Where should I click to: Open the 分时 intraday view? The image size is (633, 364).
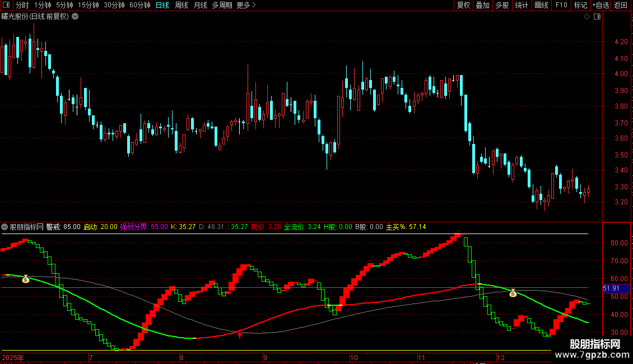tap(22, 5)
